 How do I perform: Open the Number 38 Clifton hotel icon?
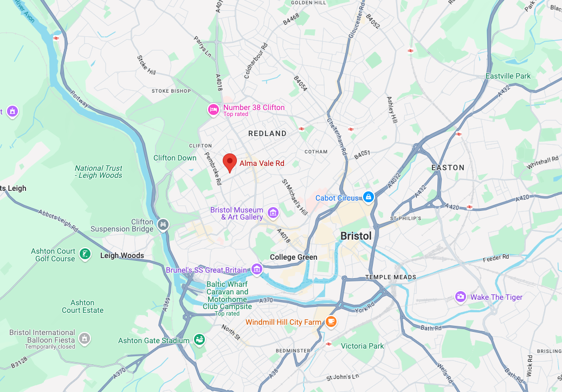(x=214, y=110)
